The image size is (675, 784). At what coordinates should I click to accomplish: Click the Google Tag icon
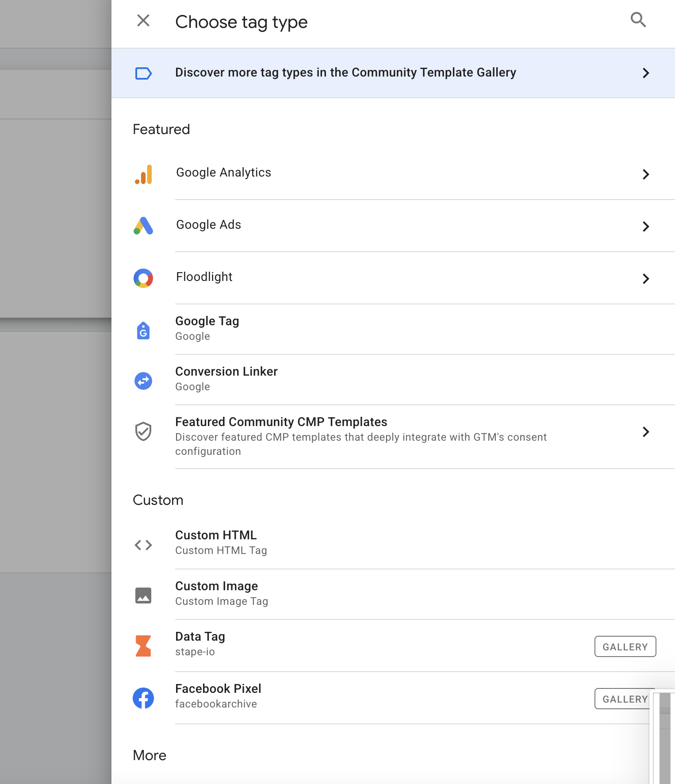[143, 331]
